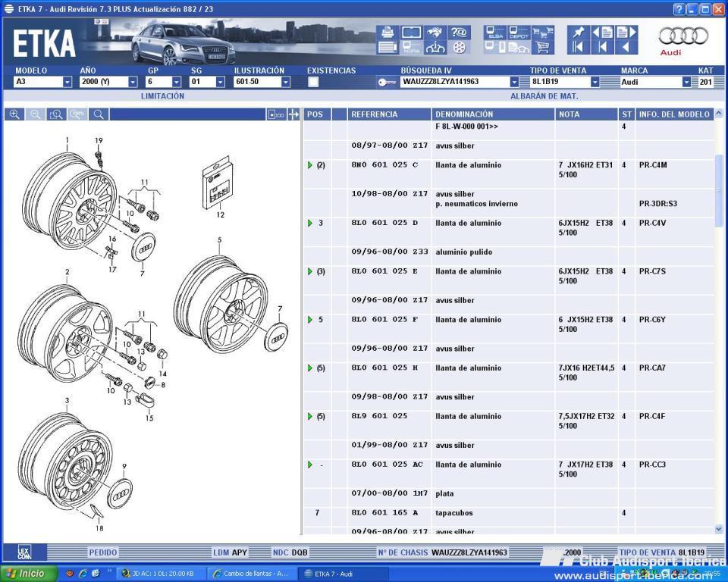Viewport: 728px width, 582px height.
Task: Click part number 12 in illustration
Action: coord(220,215)
